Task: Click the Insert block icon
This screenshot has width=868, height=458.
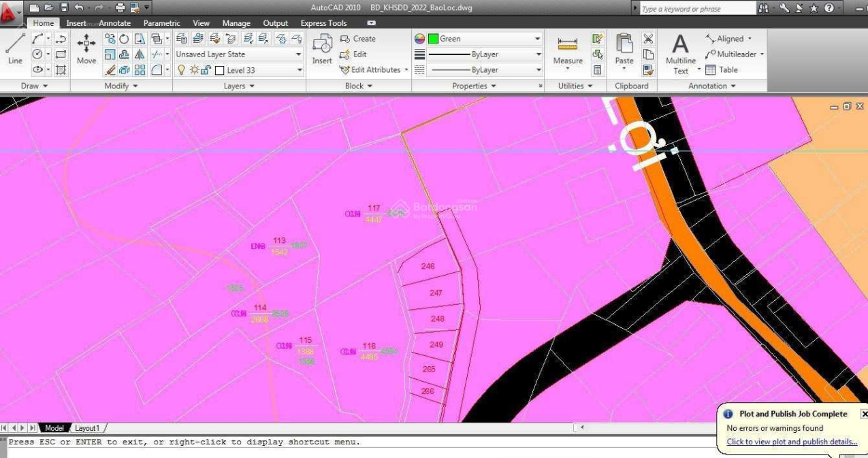Action: click(322, 50)
